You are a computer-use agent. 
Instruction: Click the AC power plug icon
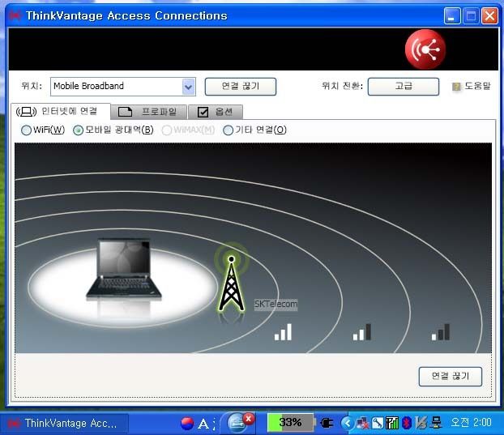pos(327,423)
